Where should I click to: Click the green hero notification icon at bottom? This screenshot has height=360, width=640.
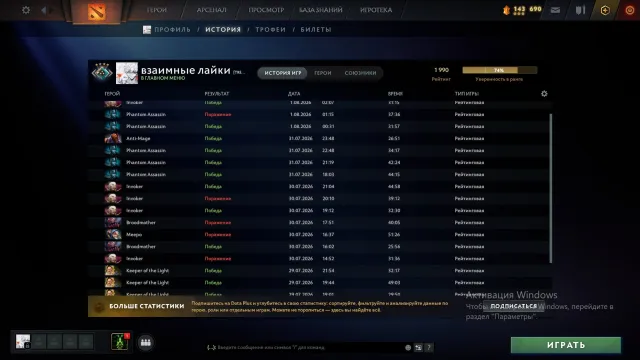click(x=120, y=342)
